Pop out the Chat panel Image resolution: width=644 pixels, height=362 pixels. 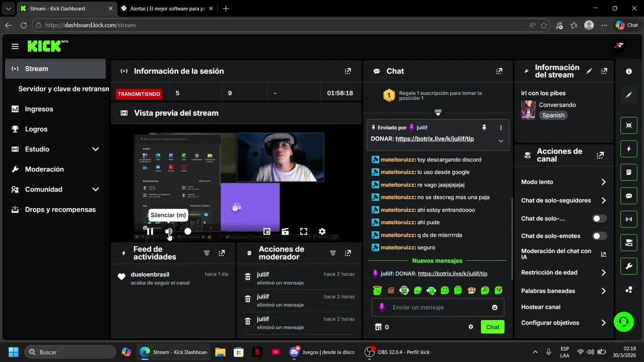(499, 71)
